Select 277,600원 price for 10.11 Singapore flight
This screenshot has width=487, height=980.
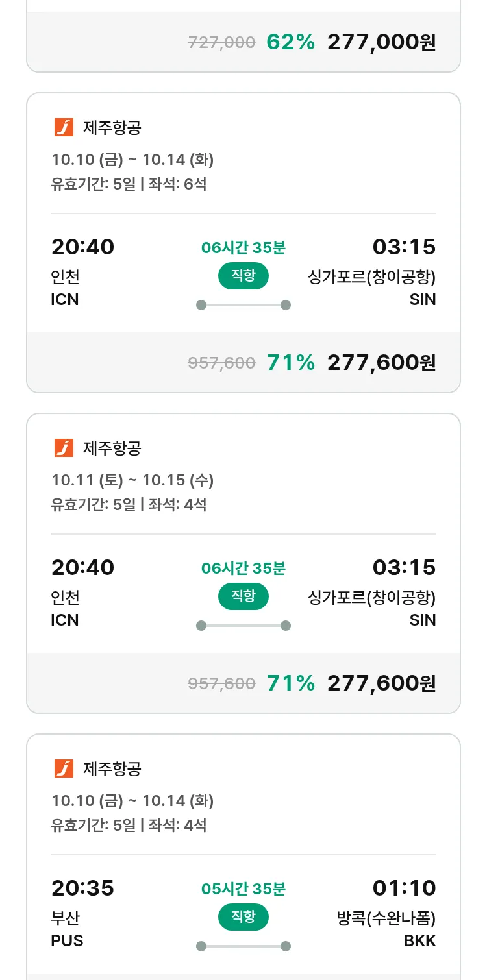point(381,683)
